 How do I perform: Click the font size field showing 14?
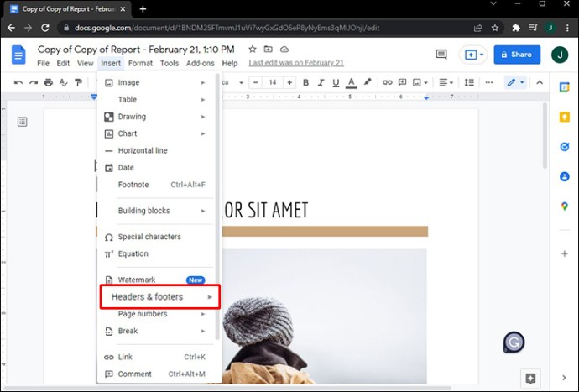[273, 82]
